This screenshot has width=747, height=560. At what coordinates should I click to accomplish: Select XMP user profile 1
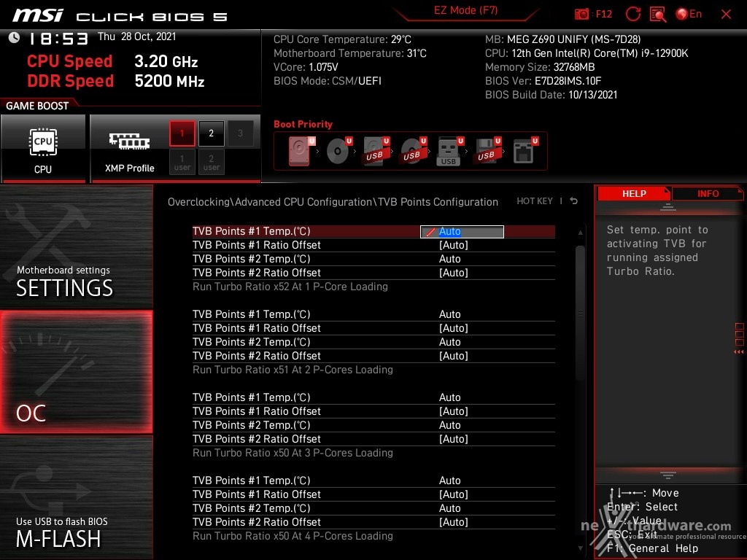coord(182,162)
